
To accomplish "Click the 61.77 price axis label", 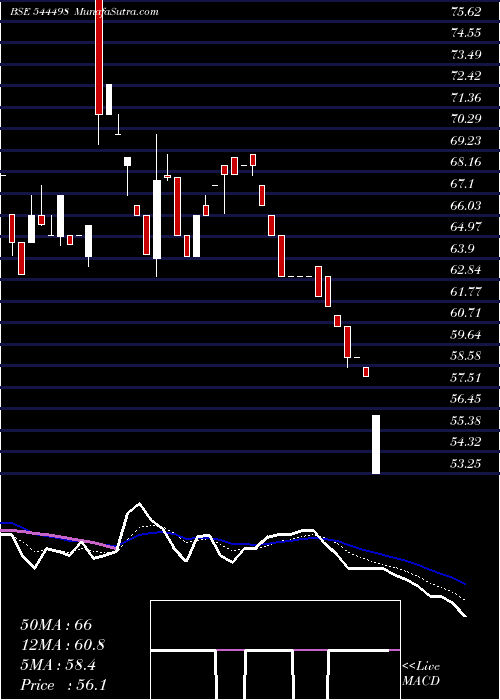I will point(466,292).
